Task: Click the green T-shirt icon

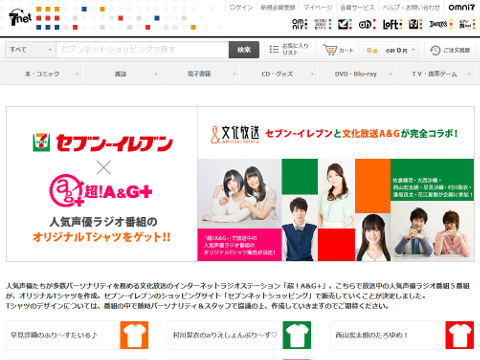Action: click(x=297, y=335)
